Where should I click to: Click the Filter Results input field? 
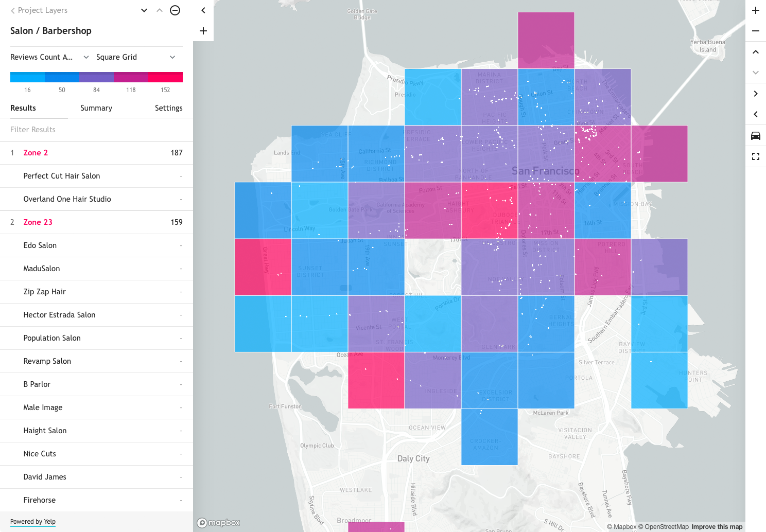click(96, 130)
